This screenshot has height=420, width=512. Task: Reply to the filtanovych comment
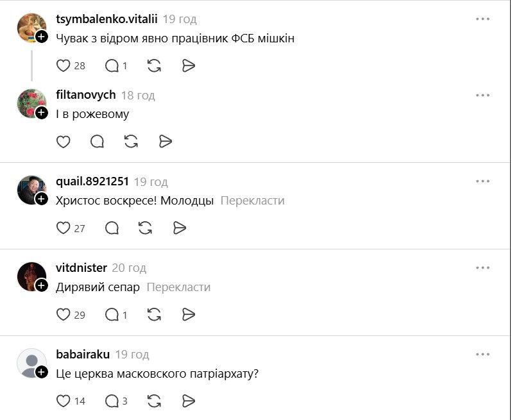pos(98,142)
